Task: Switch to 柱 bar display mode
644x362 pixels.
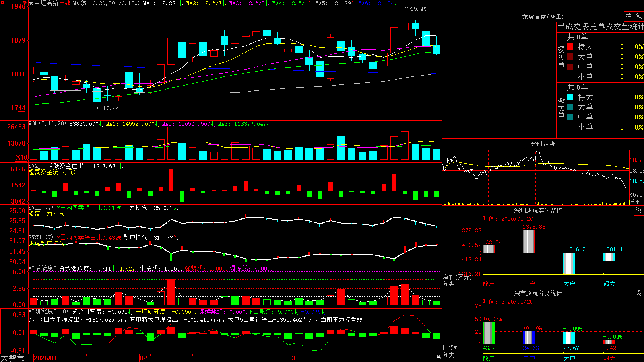Action: pos(629,16)
